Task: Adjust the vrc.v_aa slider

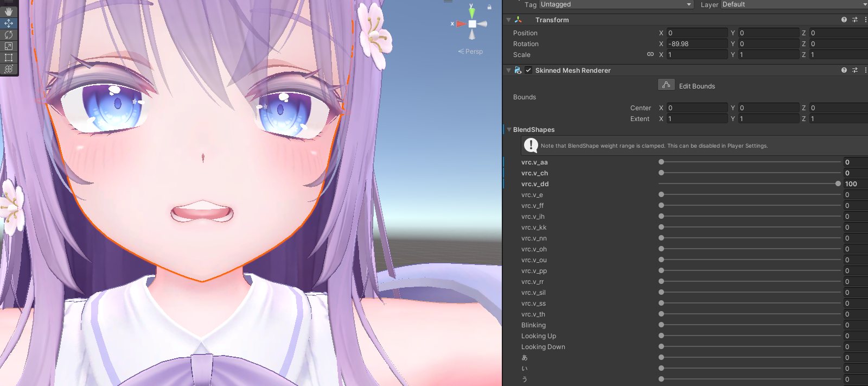Action: (750, 162)
